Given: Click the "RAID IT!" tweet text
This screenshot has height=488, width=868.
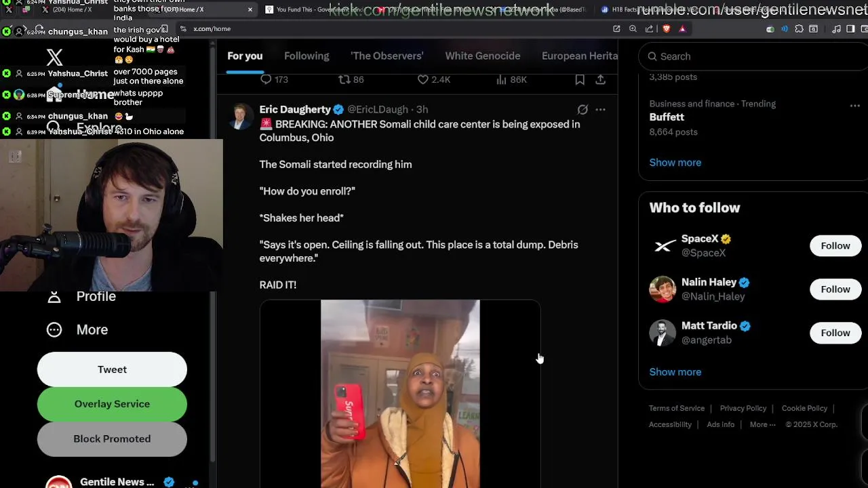Looking at the screenshot, I should point(278,285).
